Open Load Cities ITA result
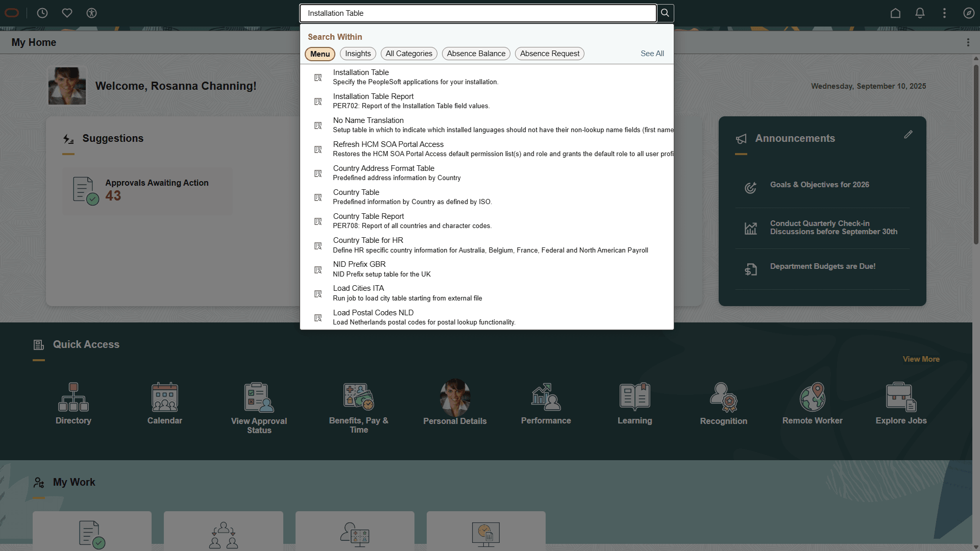The width and height of the screenshot is (980, 551). (486, 293)
